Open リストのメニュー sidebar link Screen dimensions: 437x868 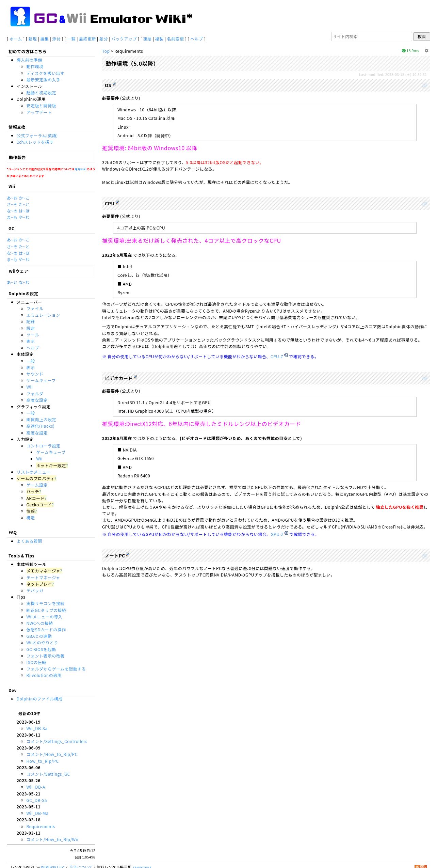[x=33, y=472]
